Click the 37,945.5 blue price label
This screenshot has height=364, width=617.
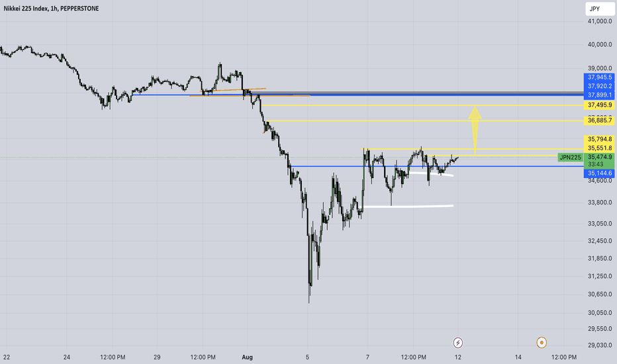coord(599,77)
